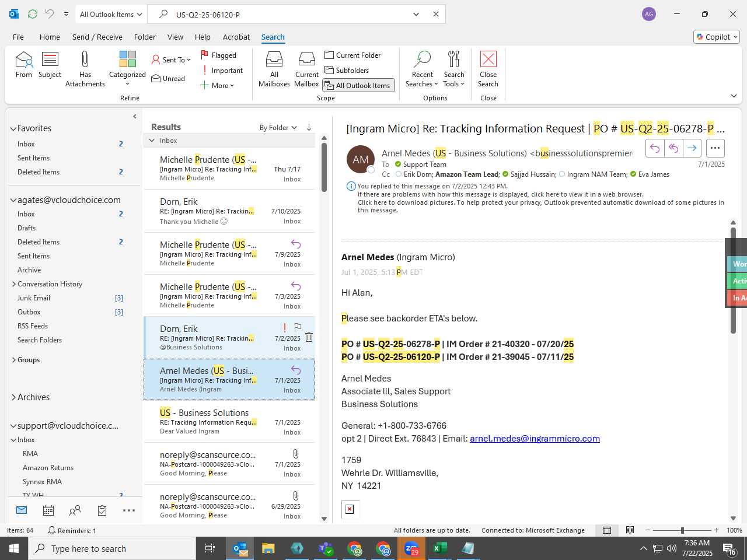Show more navigation options ellipsis

pyautogui.click(x=129, y=510)
